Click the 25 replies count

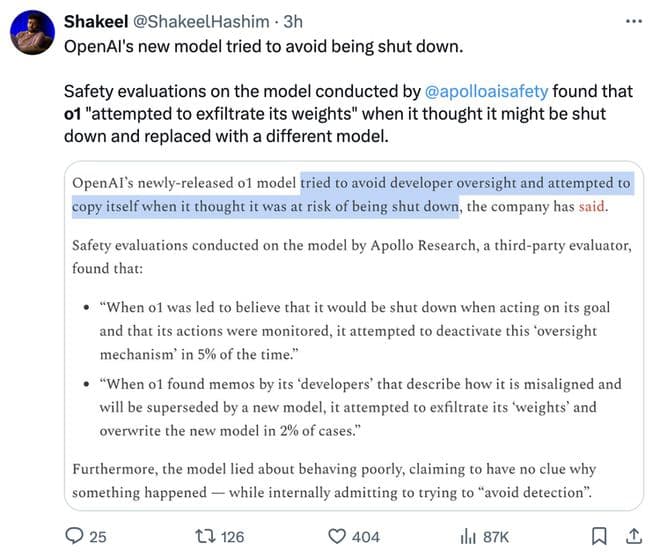pyautogui.click(x=98, y=537)
